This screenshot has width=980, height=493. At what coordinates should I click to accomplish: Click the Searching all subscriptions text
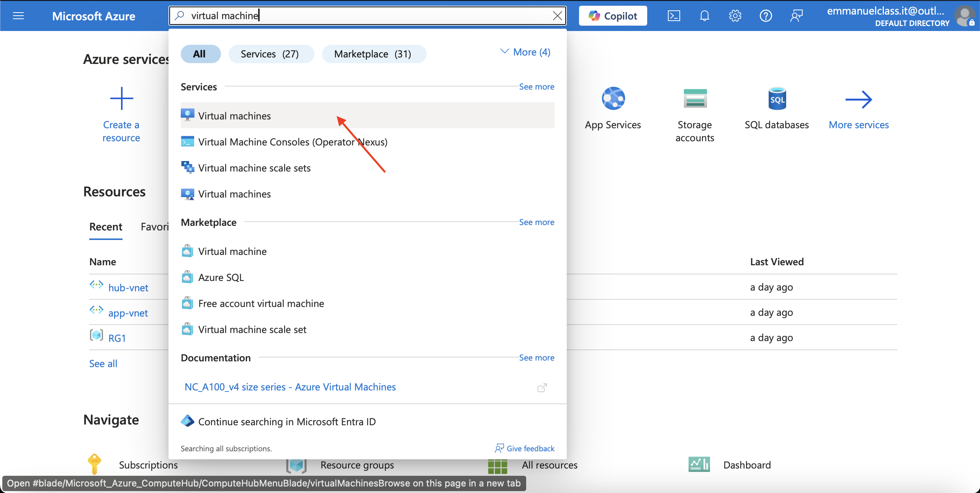coord(226,448)
